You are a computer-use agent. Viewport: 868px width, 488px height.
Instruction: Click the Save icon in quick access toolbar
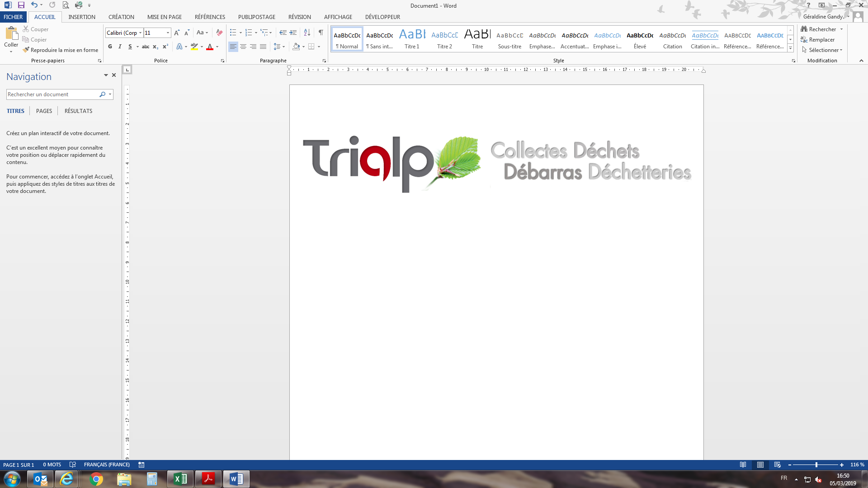click(x=21, y=5)
